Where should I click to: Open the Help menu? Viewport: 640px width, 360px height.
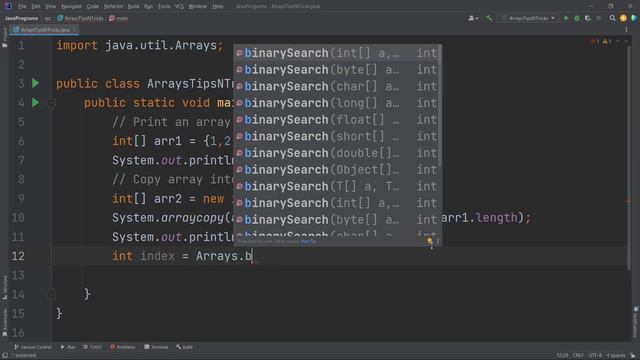(218, 7)
